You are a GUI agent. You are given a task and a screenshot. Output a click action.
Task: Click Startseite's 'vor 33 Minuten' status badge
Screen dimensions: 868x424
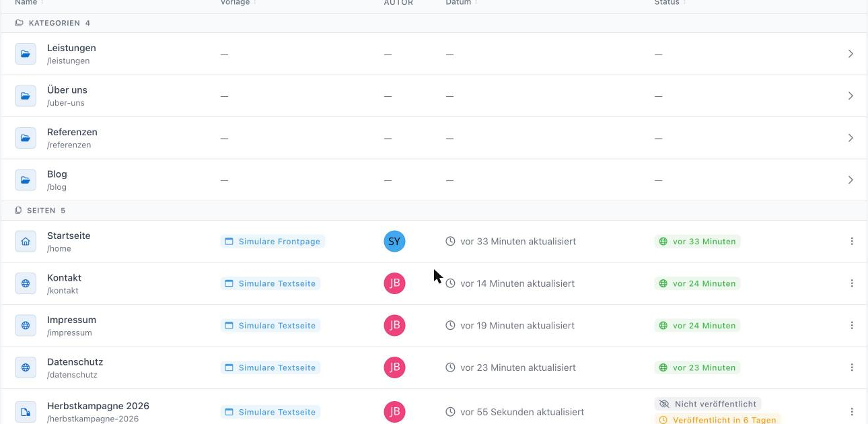[697, 241]
